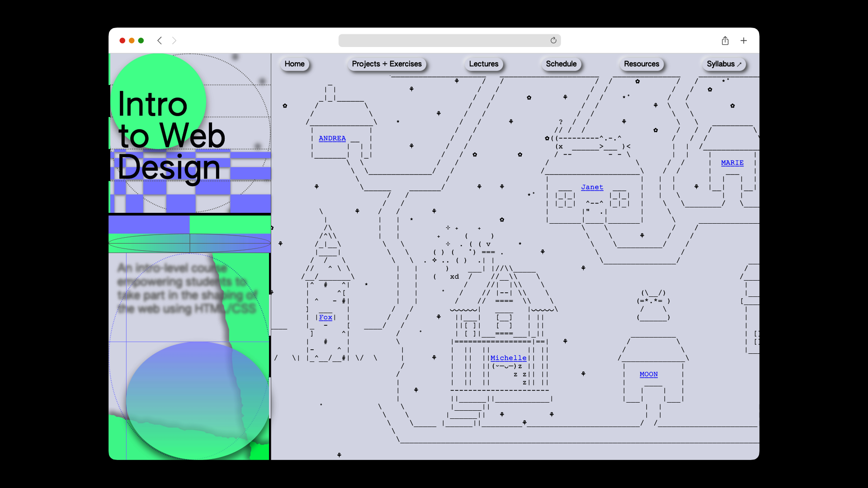Screen dimensions: 868x488
Task: Click the ASCII bunny above MOON house
Action: coord(653,305)
